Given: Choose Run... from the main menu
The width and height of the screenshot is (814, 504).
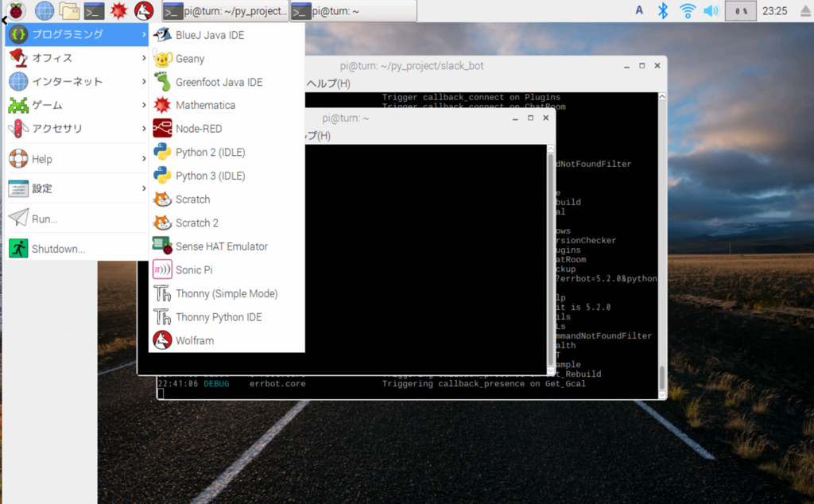Looking at the screenshot, I should tap(77, 219).
